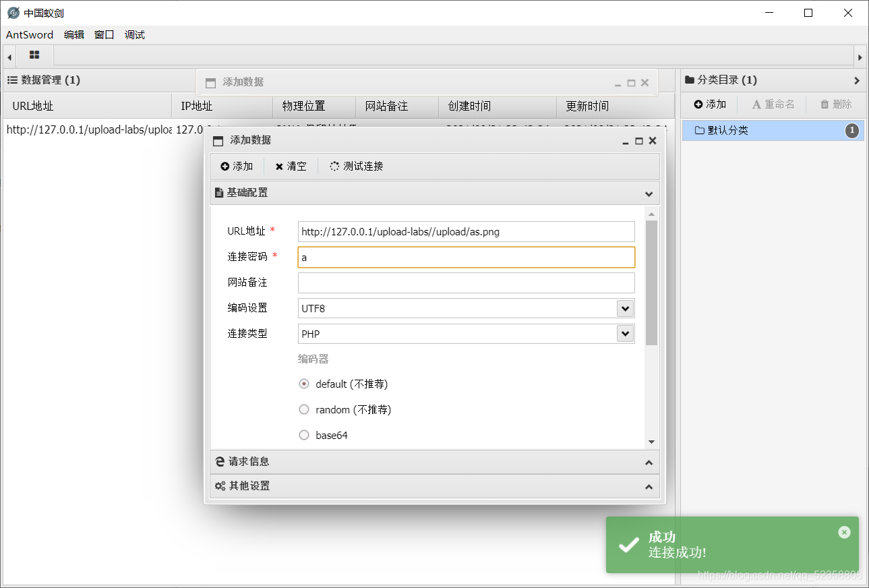Minimize the front 添加数据 dialog
The image size is (869, 588).
(x=626, y=142)
